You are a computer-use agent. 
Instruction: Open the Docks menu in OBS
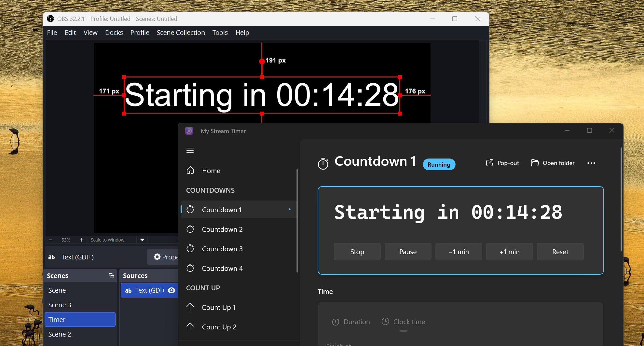click(x=114, y=33)
